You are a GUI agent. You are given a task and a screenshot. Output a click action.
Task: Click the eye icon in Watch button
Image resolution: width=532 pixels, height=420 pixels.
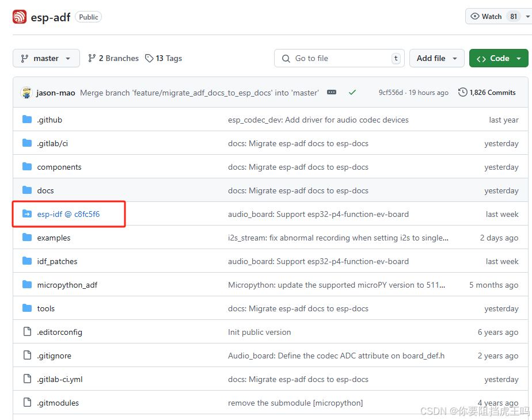pyautogui.click(x=475, y=16)
